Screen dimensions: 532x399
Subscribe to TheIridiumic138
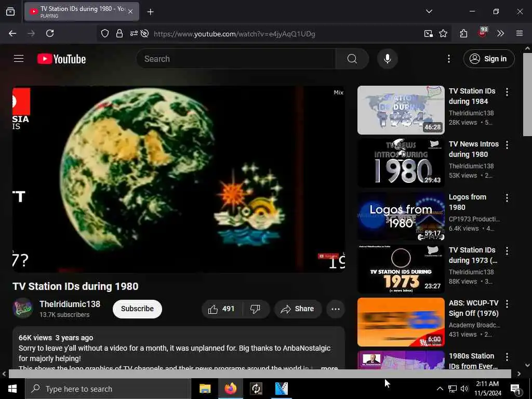[x=137, y=309]
